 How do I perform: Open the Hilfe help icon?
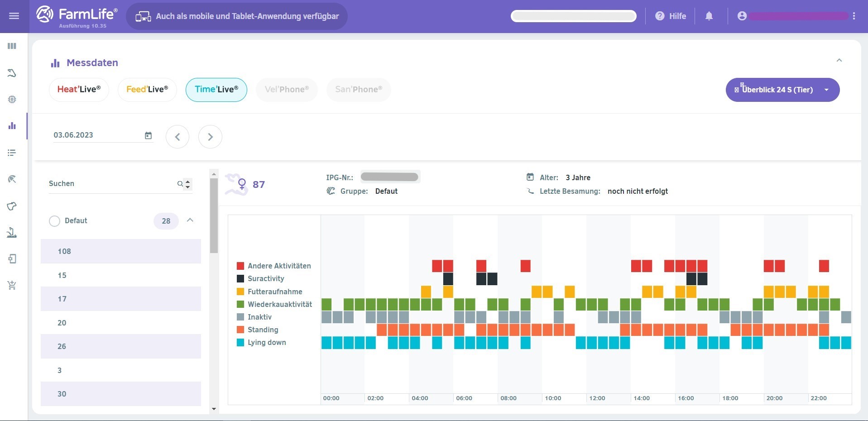660,16
